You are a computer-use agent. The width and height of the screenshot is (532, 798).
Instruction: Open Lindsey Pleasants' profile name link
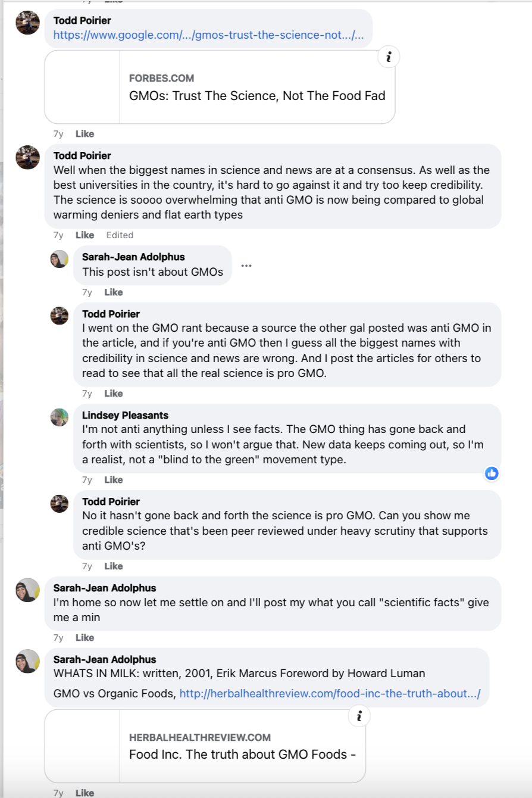(x=125, y=416)
